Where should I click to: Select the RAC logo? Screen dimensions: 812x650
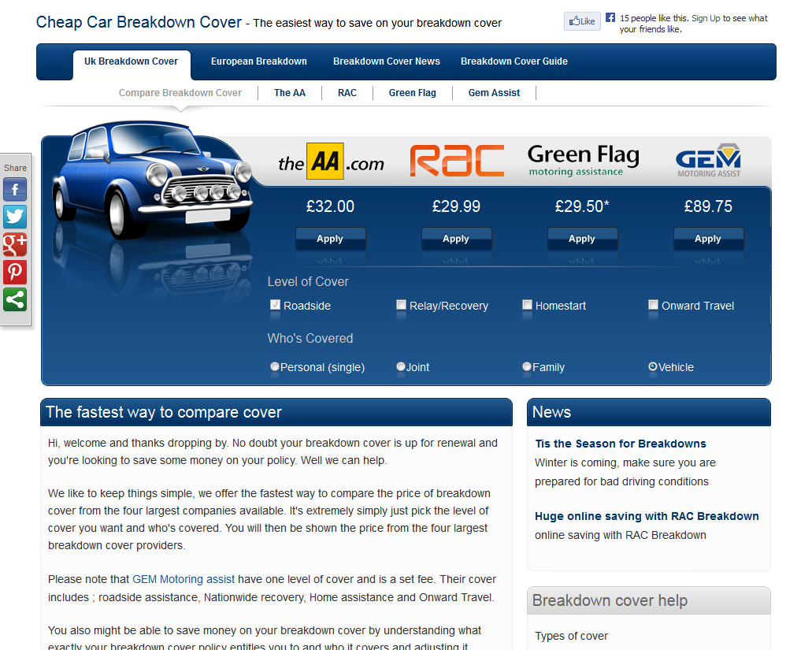point(457,161)
